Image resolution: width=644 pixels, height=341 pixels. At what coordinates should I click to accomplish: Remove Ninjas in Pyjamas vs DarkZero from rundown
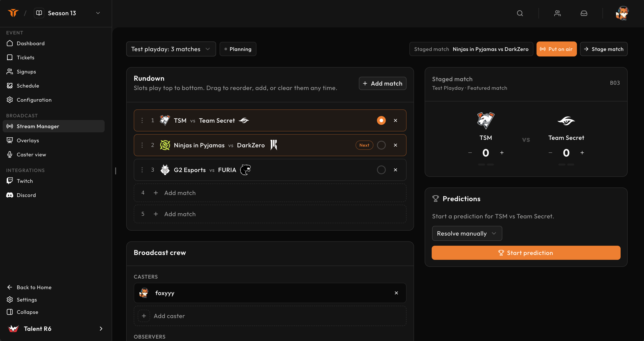coord(395,145)
